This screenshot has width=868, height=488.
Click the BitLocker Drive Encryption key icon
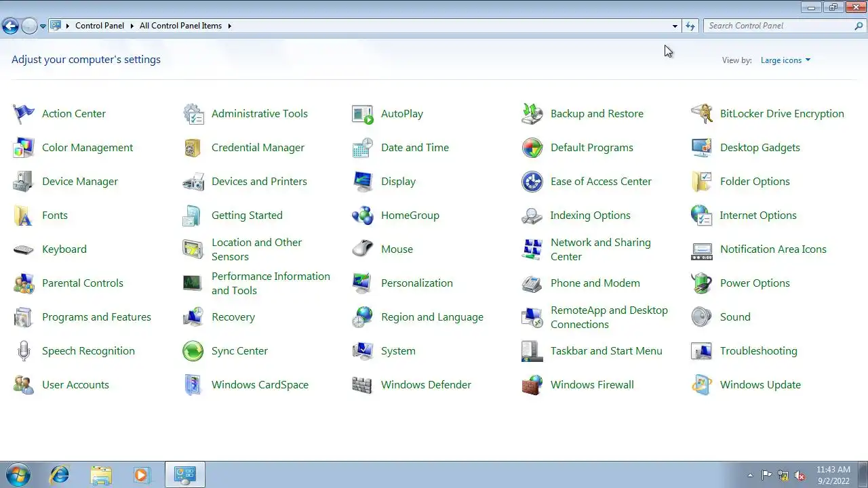(702, 114)
